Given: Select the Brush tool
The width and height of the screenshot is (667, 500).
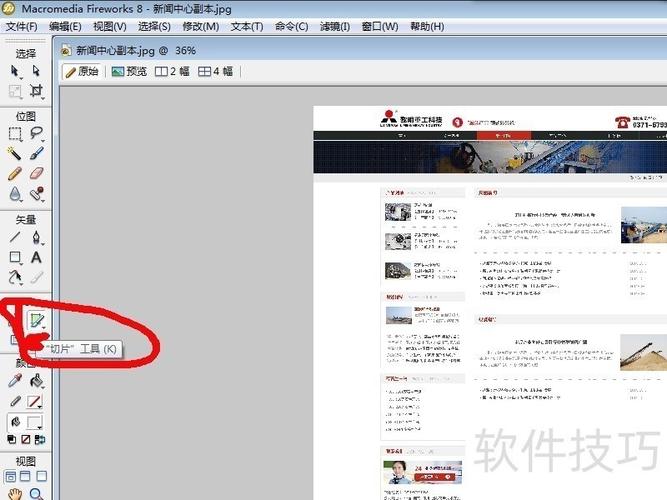Looking at the screenshot, I should coord(37,153).
